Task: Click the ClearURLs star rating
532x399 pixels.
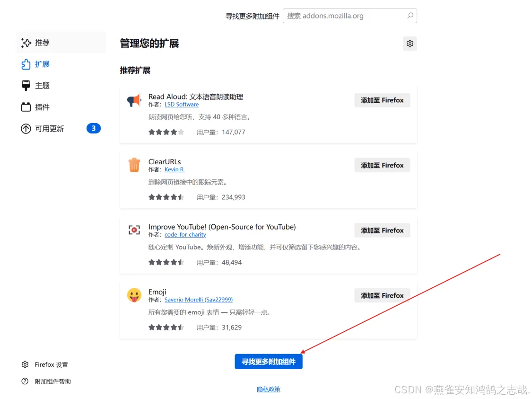Action: coord(166,197)
